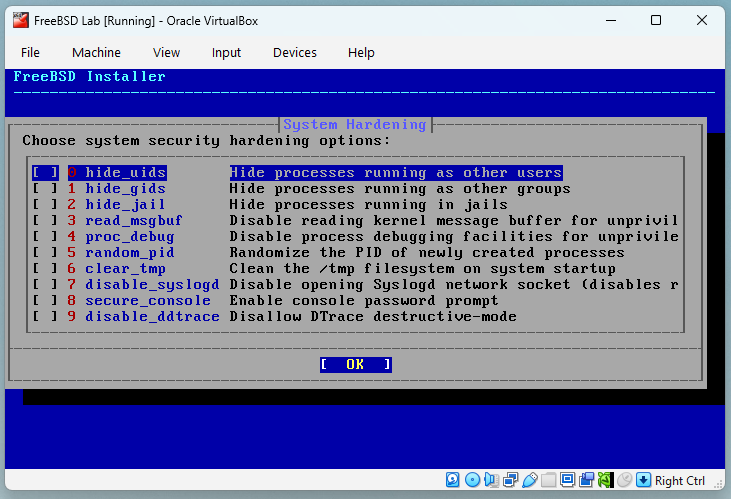Image resolution: width=731 pixels, height=499 pixels.
Task: Click the hard disk activity status icon
Action: (x=452, y=480)
